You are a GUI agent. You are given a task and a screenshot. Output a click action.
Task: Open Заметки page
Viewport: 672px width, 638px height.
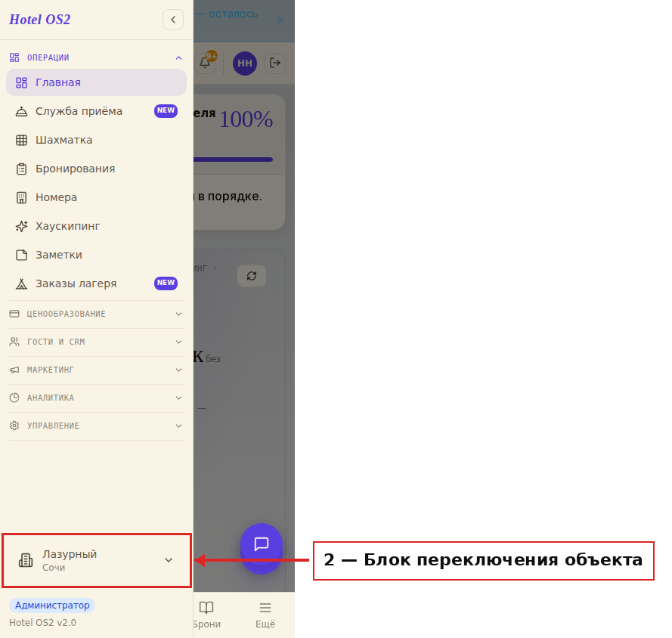pyautogui.click(x=96, y=255)
